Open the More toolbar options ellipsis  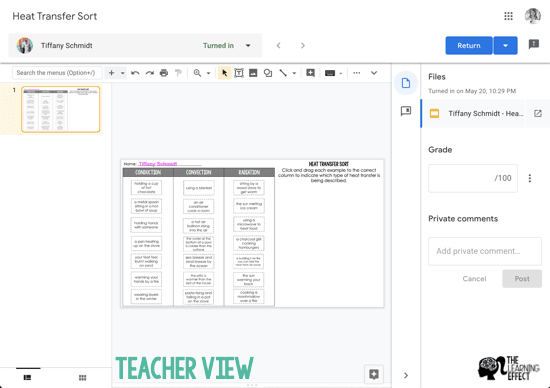click(x=356, y=73)
